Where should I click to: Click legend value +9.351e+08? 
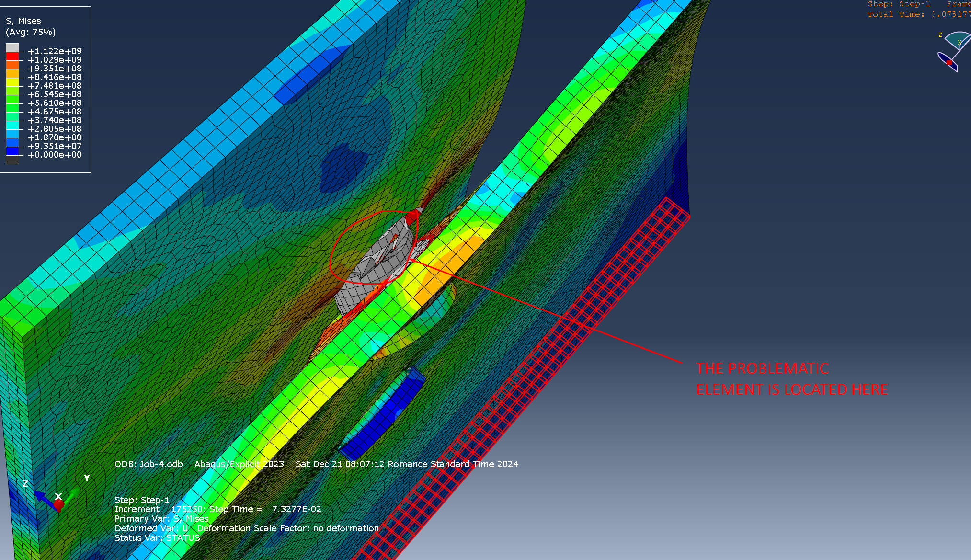tap(55, 69)
